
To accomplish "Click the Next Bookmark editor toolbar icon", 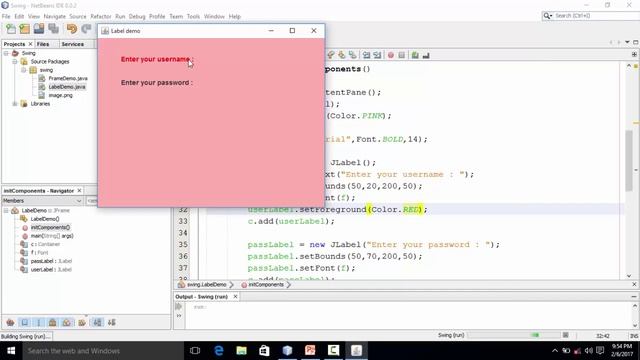I will click(342, 55).
